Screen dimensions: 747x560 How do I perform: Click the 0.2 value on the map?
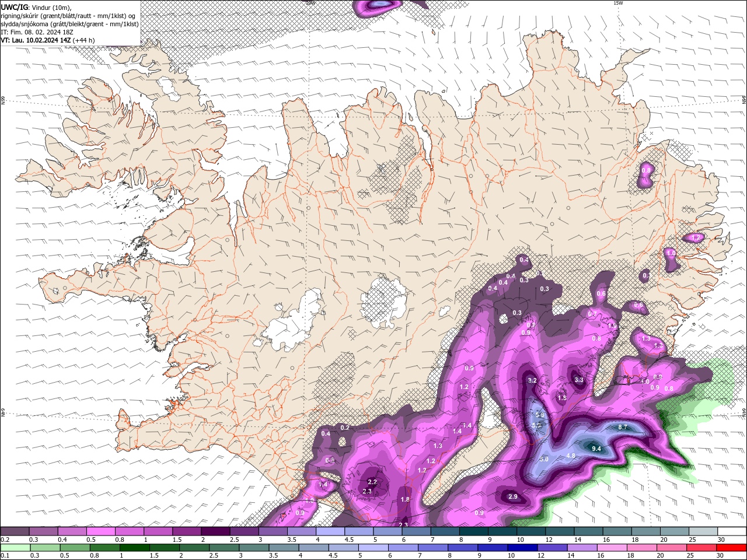(x=345, y=428)
